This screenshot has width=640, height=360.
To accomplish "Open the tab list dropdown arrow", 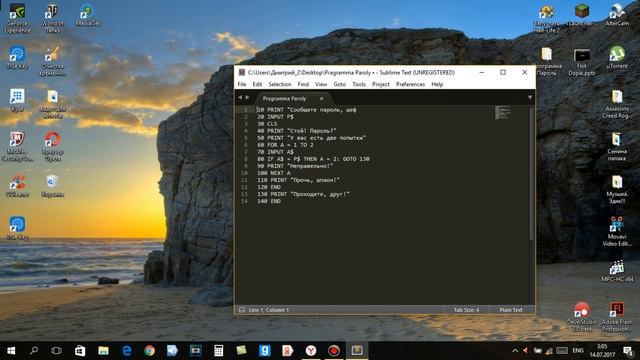I will (530, 97).
